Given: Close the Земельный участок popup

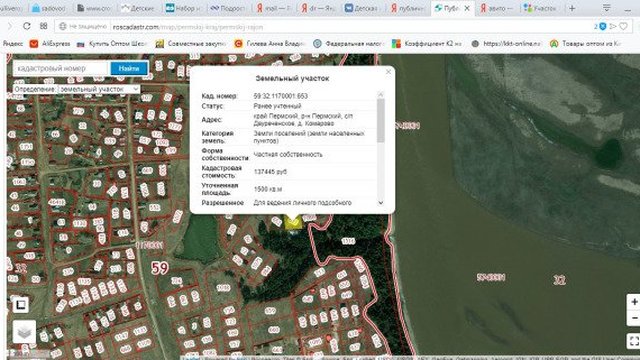Looking at the screenshot, I should (388, 72).
